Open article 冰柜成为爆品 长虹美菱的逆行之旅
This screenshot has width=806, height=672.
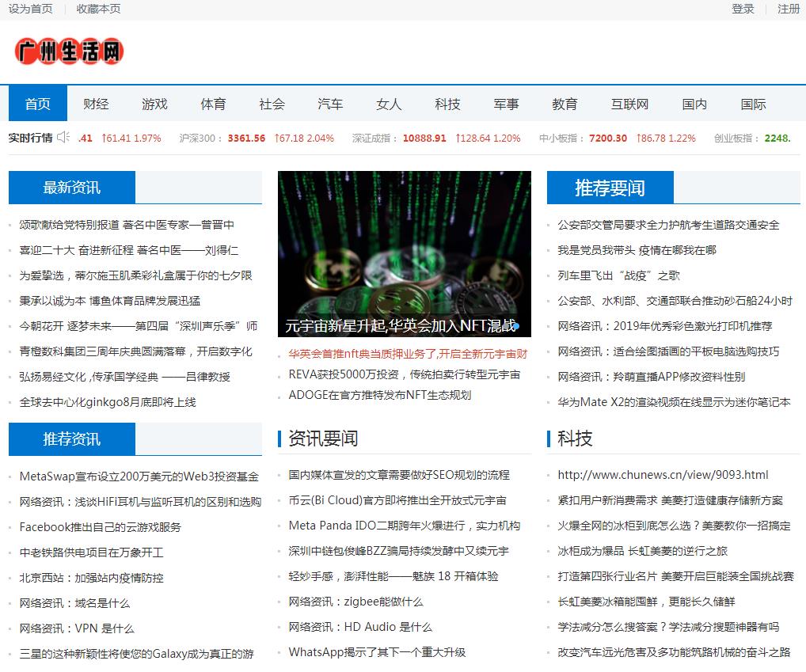(x=643, y=551)
